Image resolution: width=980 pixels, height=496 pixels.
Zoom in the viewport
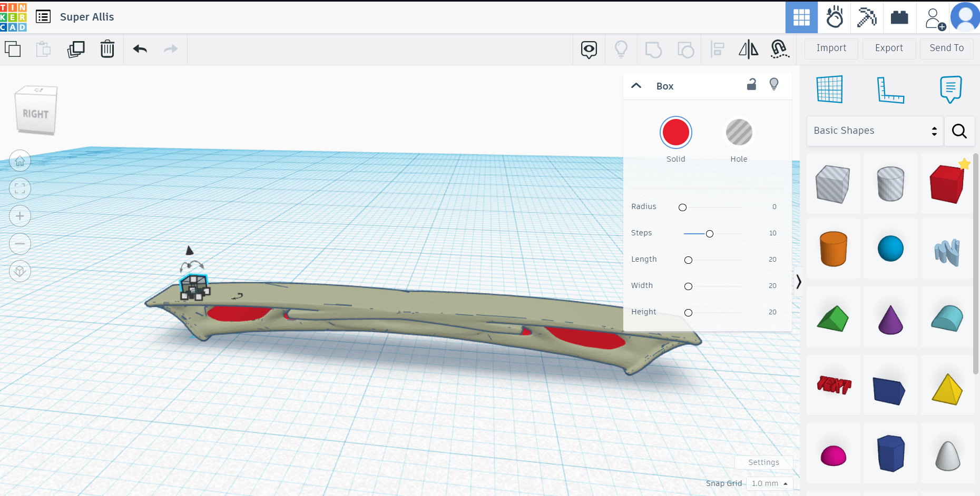[20, 216]
